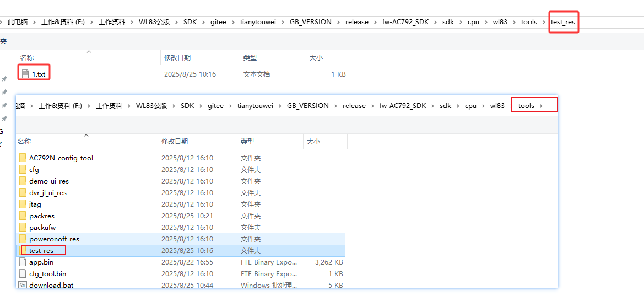Click the cfg folder icon
This screenshot has width=644, height=296.
coord(23,169)
